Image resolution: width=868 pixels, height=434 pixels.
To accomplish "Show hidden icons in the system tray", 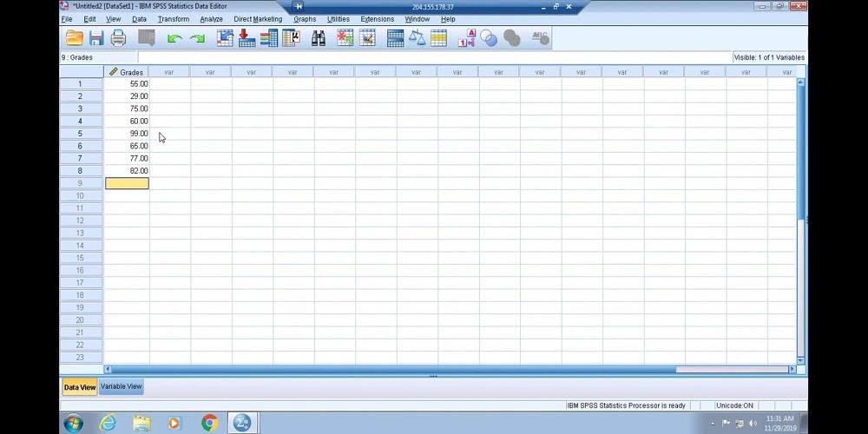I will (x=713, y=424).
